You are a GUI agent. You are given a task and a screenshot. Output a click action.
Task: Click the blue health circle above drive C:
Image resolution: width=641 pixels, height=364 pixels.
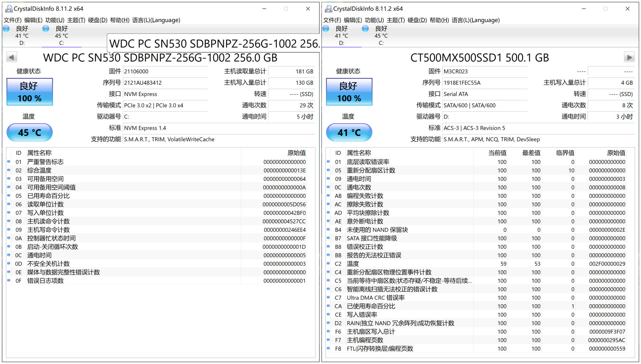[45, 29]
